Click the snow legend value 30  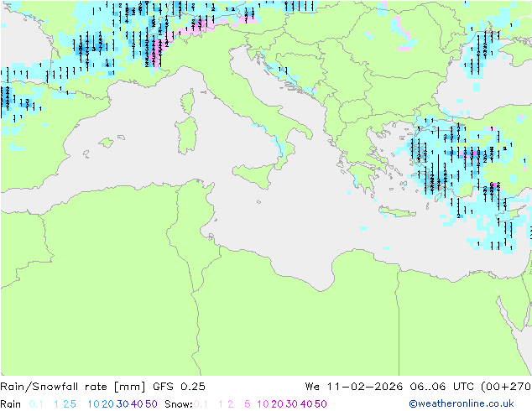click(x=292, y=404)
